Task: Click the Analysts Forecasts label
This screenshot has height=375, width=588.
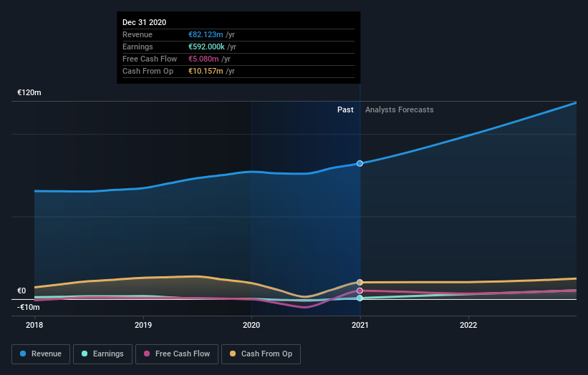Action: (x=400, y=109)
